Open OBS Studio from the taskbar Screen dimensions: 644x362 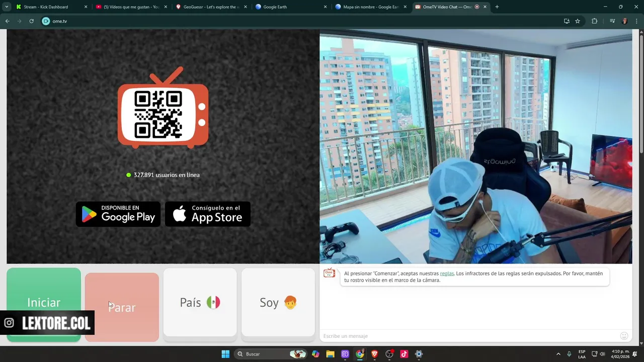coord(389,354)
